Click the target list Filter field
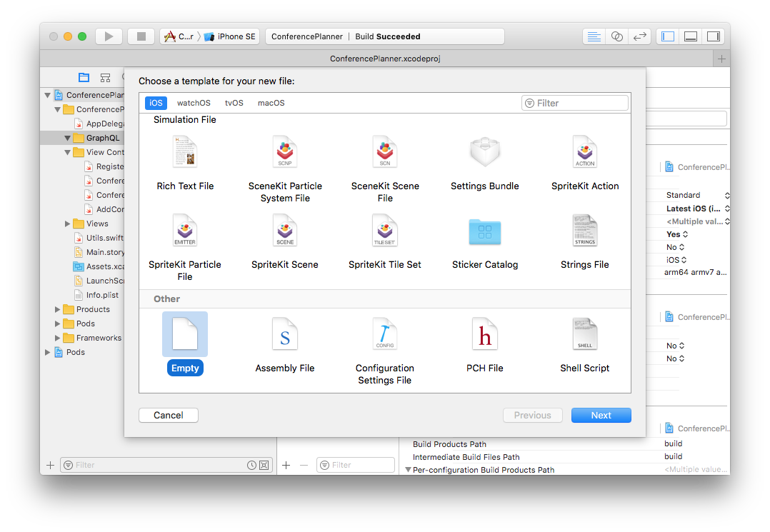The height and width of the screenshot is (532, 770). click(x=356, y=465)
